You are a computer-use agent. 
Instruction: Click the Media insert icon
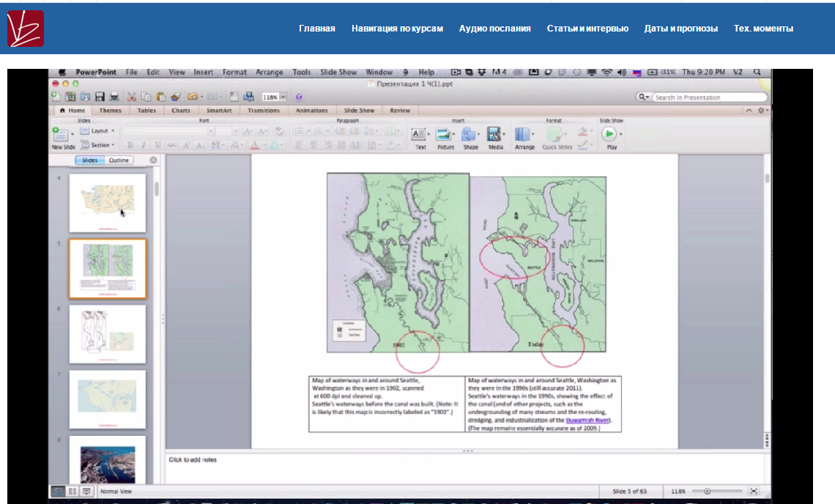pyautogui.click(x=494, y=134)
